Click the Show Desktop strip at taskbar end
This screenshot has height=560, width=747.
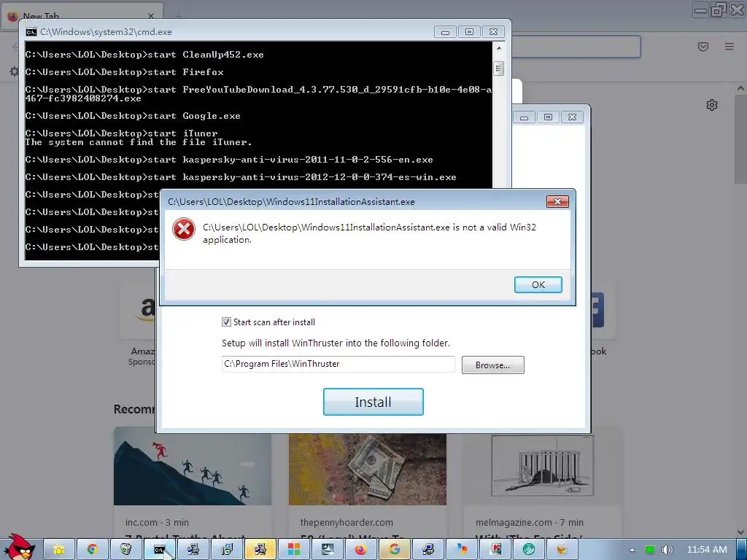point(742,550)
